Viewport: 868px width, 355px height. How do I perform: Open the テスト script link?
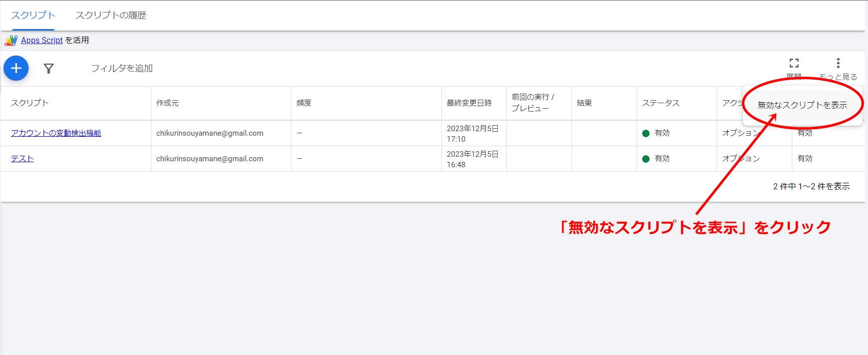[22, 159]
